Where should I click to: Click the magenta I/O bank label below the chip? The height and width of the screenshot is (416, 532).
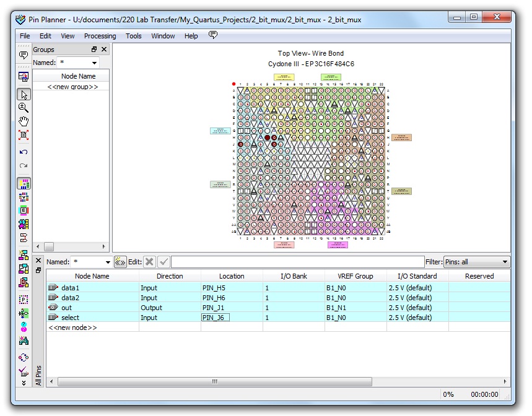[338, 245]
